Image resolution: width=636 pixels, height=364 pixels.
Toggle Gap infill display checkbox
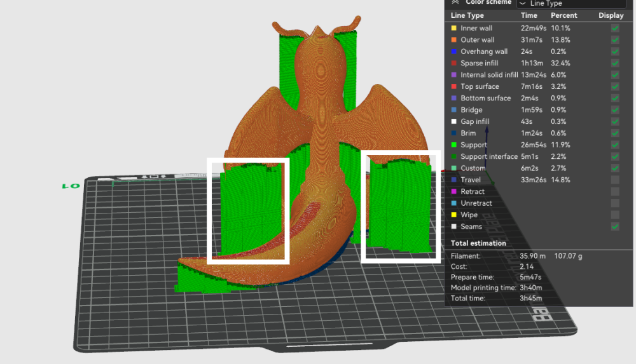[615, 121]
